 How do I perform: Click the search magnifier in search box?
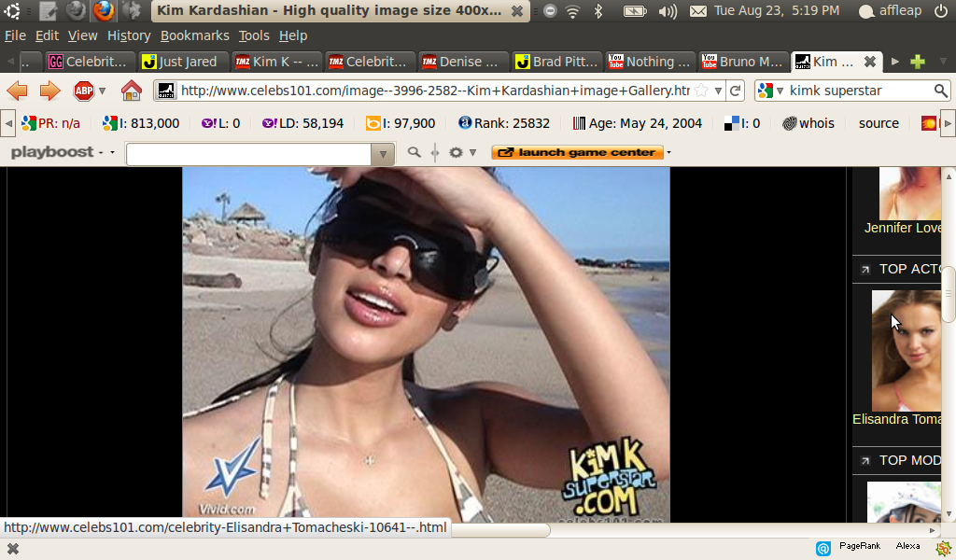[941, 91]
